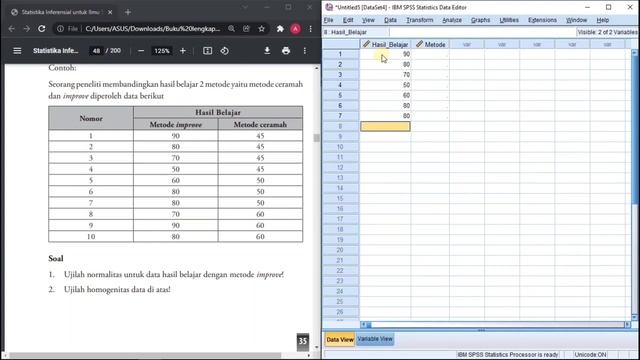
Task: Click the SPSS cell value editor bar
Action: [482, 32]
